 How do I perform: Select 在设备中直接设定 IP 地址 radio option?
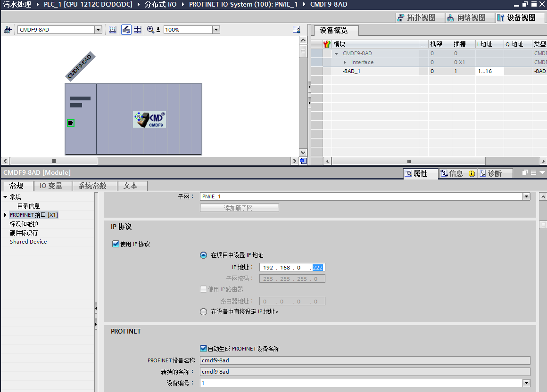click(204, 311)
